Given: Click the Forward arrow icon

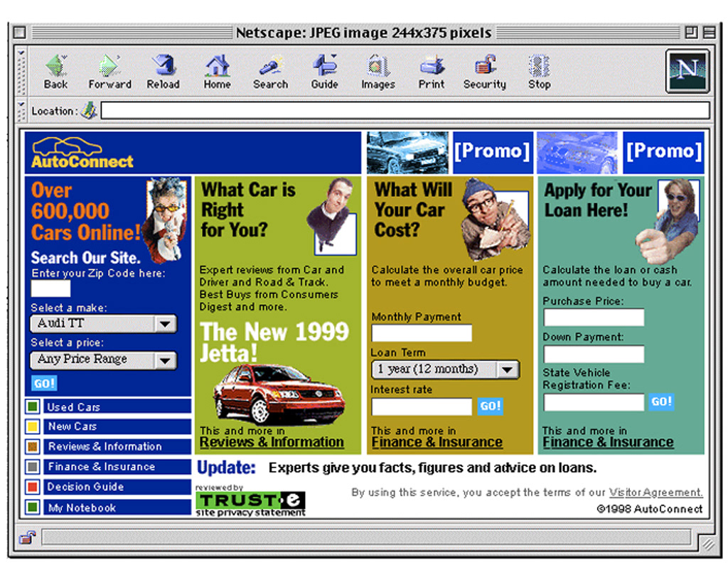Looking at the screenshot, I should coord(109,66).
